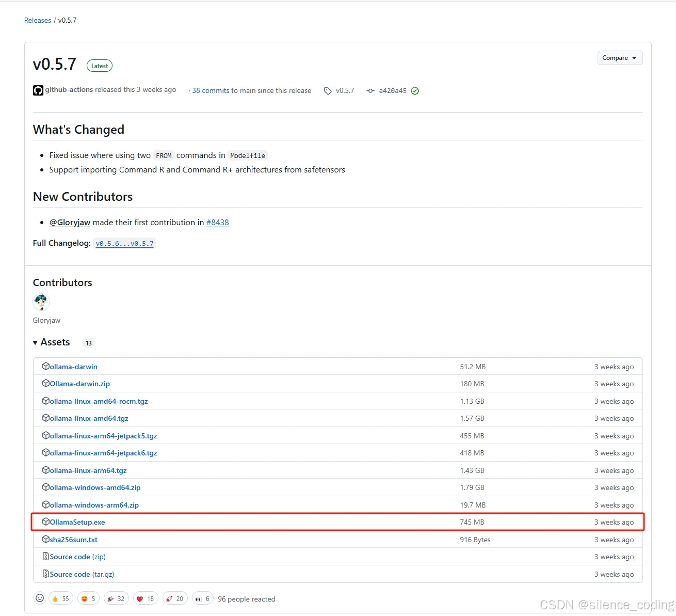
Task: Download sha256sum.txt asset
Action: [x=74, y=540]
